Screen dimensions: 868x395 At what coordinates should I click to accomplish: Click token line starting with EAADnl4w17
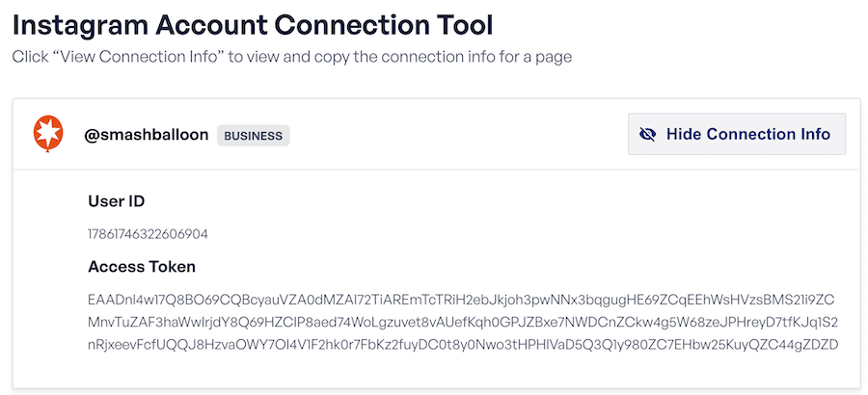[461, 301]
